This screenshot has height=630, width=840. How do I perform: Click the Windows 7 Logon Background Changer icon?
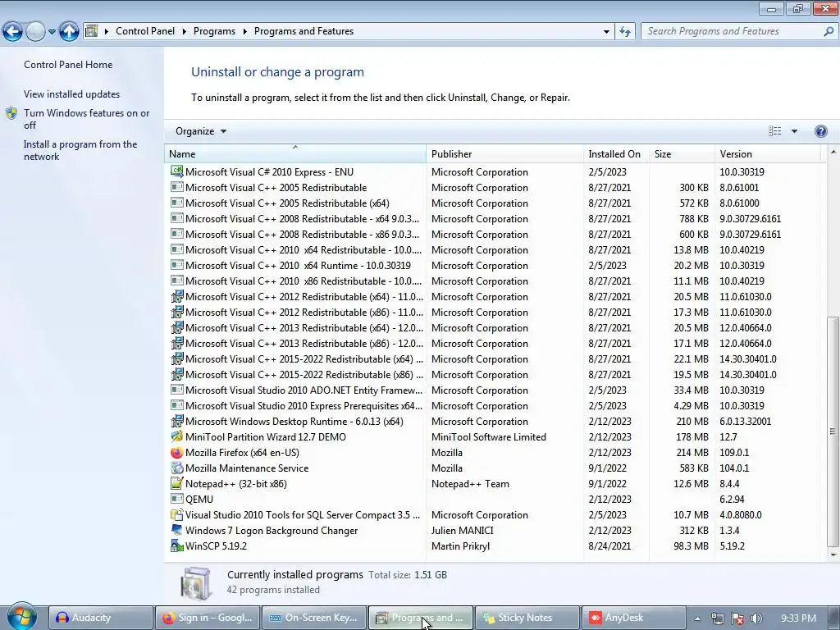177,531
